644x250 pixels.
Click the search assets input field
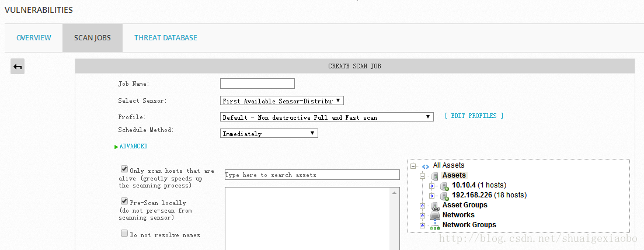click(312, 175)
